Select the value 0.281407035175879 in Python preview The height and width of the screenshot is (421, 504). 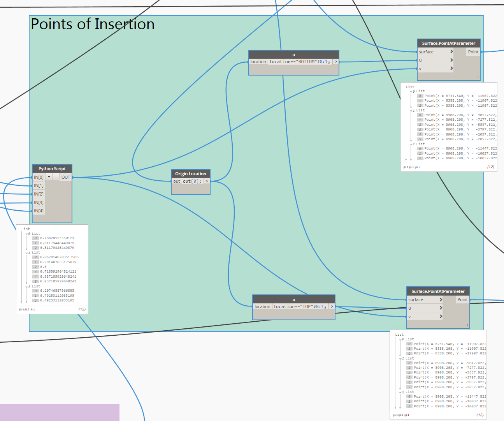[x=58, y=262]
